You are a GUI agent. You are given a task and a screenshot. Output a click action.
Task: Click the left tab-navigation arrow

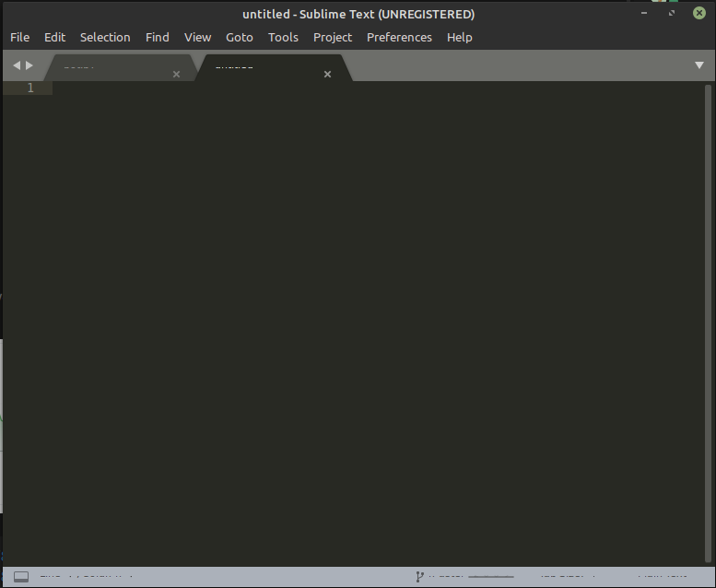pyautogui.click(x=16, y=65)
